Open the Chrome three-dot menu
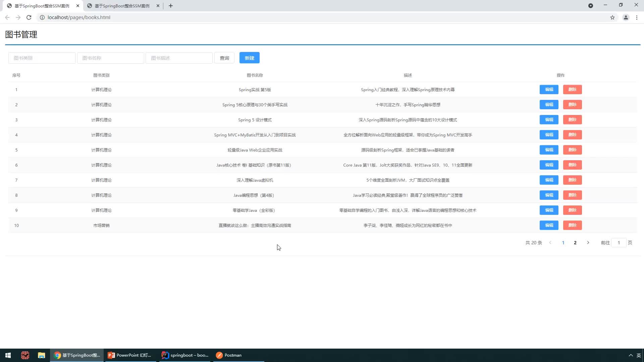Image resolution: width=644 pixels, height=362 pixels. click(637, 17)
